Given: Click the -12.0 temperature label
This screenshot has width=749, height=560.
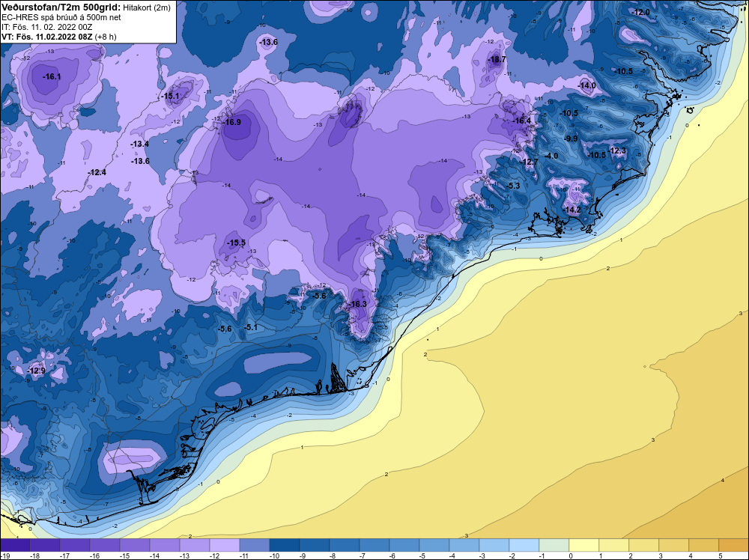Looking at the screenshot, I should [x=641, y=13].
